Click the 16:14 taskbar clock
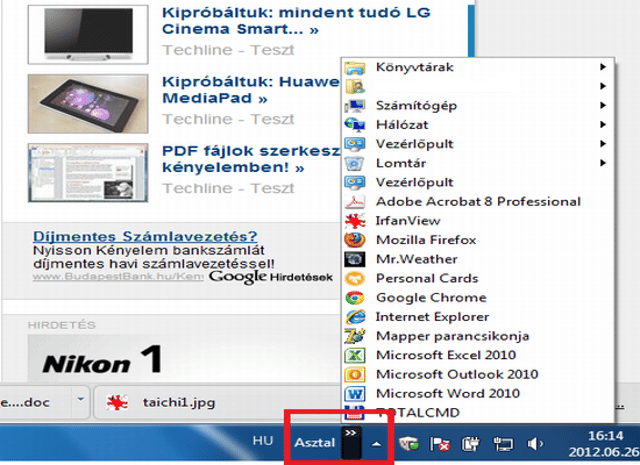The height and width of the screenshot is (465, 640). pyautogui.click(x=605, y=436)
